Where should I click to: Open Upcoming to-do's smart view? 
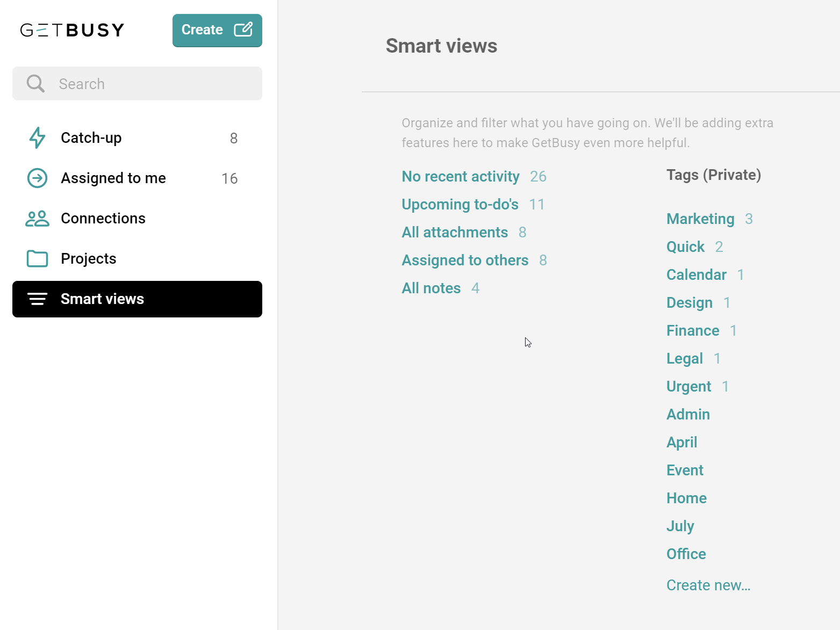click(x=460, y=204)
